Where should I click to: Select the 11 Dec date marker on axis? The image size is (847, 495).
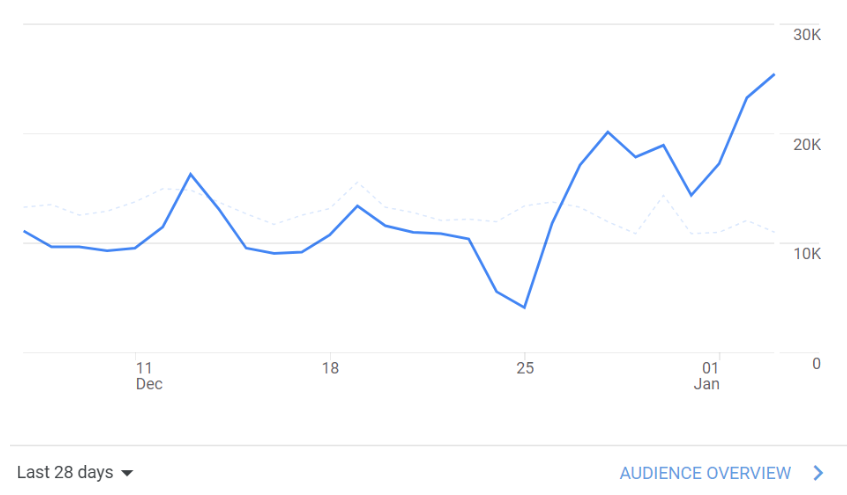[149, 376]
